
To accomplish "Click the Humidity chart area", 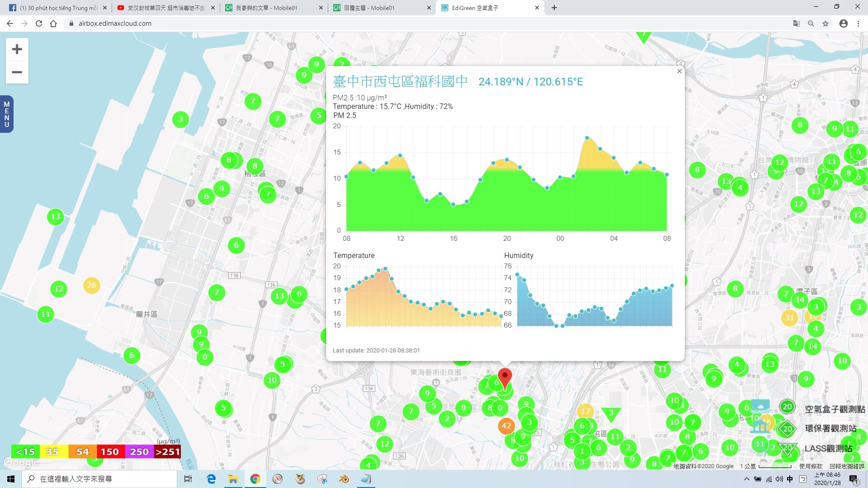I will click(x=594, y=296).
